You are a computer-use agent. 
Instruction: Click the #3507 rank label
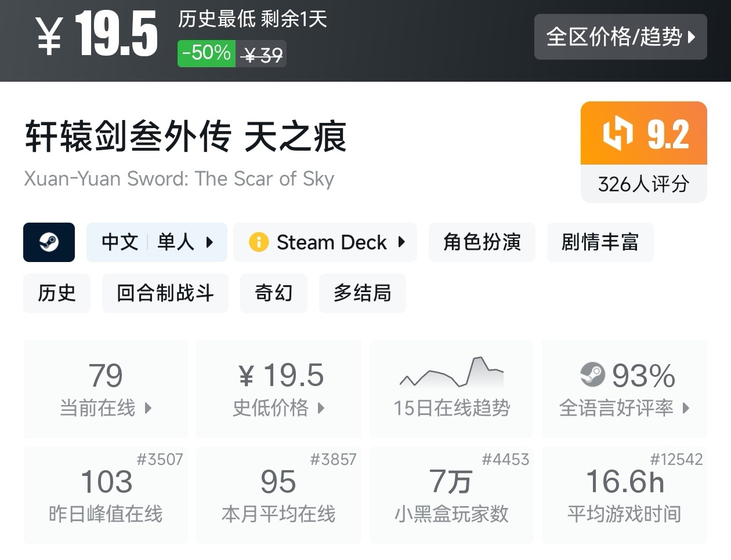[x=160, y=460]
